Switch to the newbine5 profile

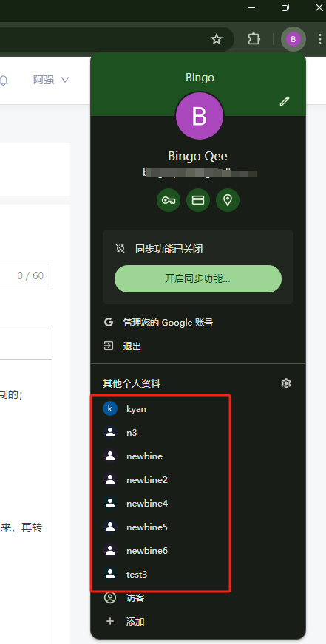click(198, 527)
